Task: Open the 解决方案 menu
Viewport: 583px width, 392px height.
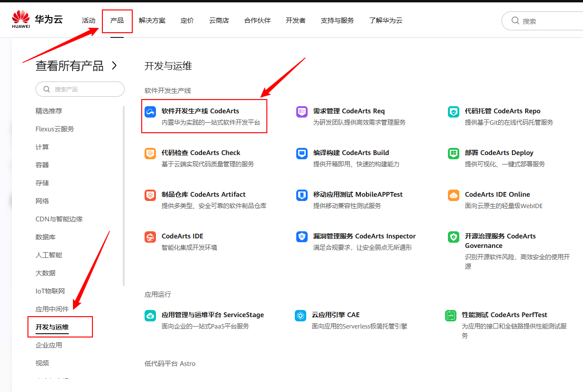Action: (152, 20)
